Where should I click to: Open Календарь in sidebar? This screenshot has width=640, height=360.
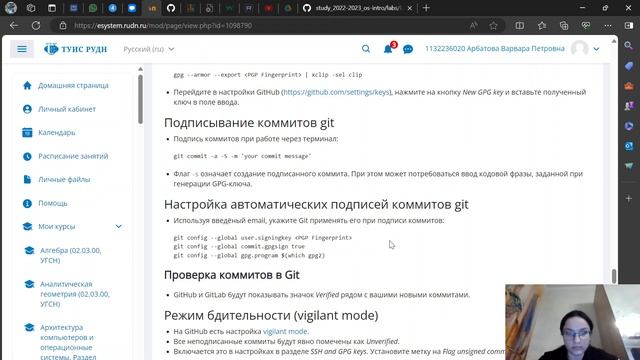[x=57, y=132]
